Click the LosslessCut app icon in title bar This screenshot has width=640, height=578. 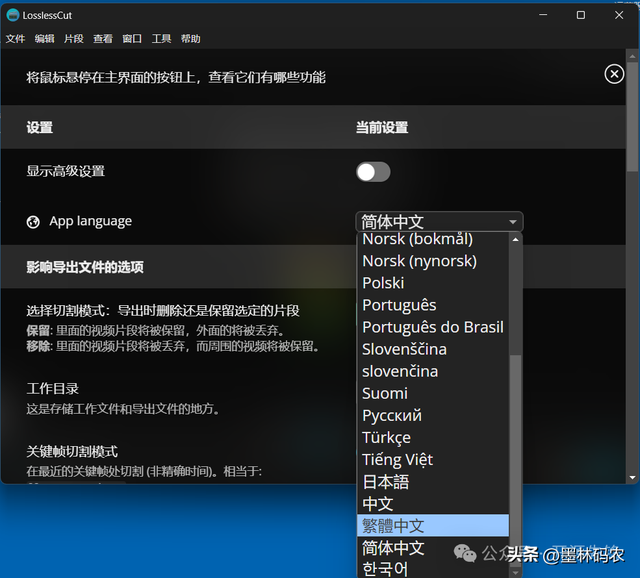pos(13,15)
